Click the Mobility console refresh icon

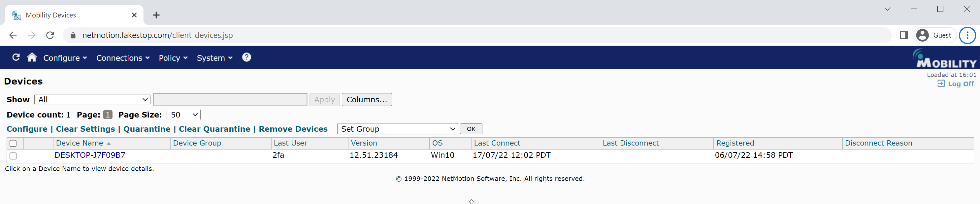point(16,57)
